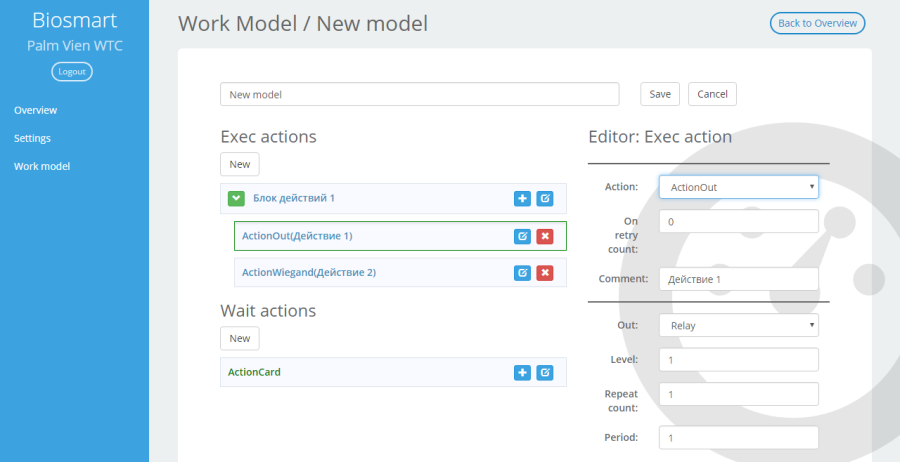This screenshot has width=900, height=462.
Task: Save the new model
Action: 660,94
